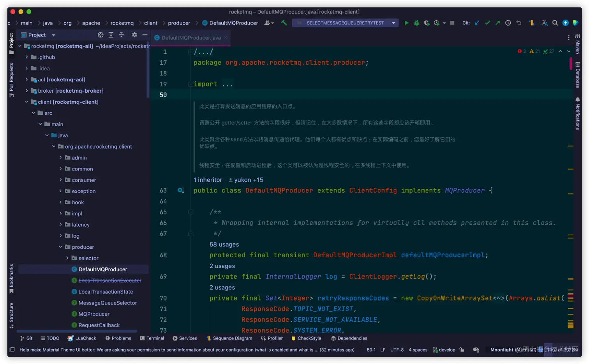Start debugging with the bug icon
Viewport: 589px width, 364px height.
(416, 23)
